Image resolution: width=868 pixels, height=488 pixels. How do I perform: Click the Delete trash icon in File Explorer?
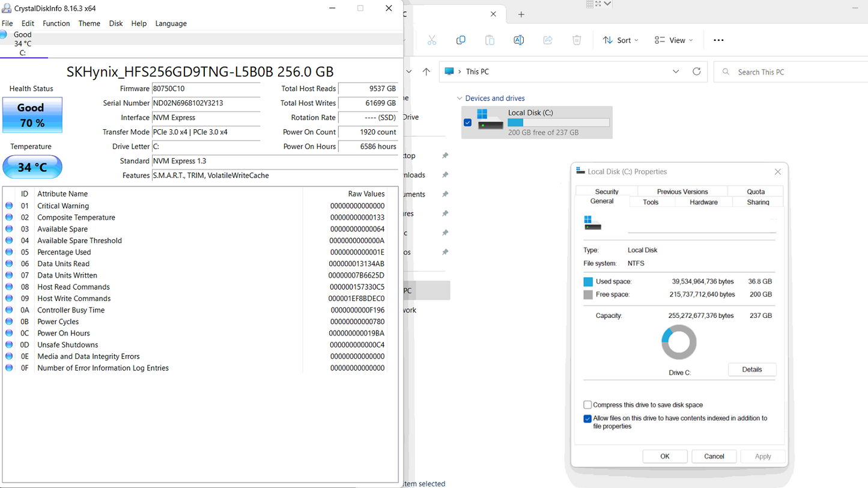click(577, 40)
